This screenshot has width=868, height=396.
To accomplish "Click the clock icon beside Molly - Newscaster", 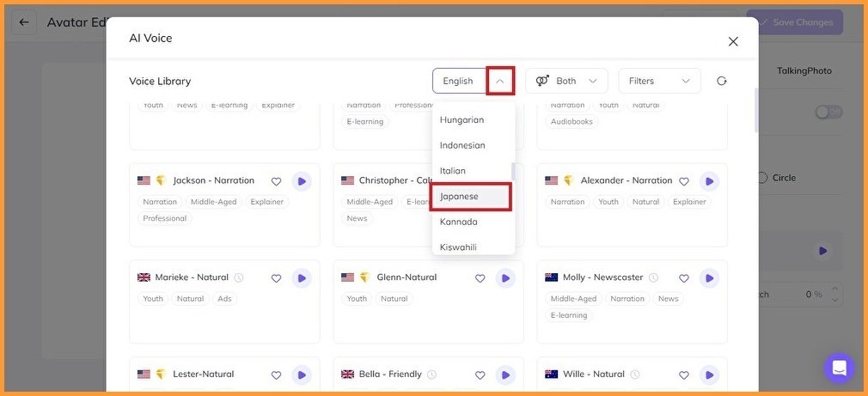I will [653, 277].
